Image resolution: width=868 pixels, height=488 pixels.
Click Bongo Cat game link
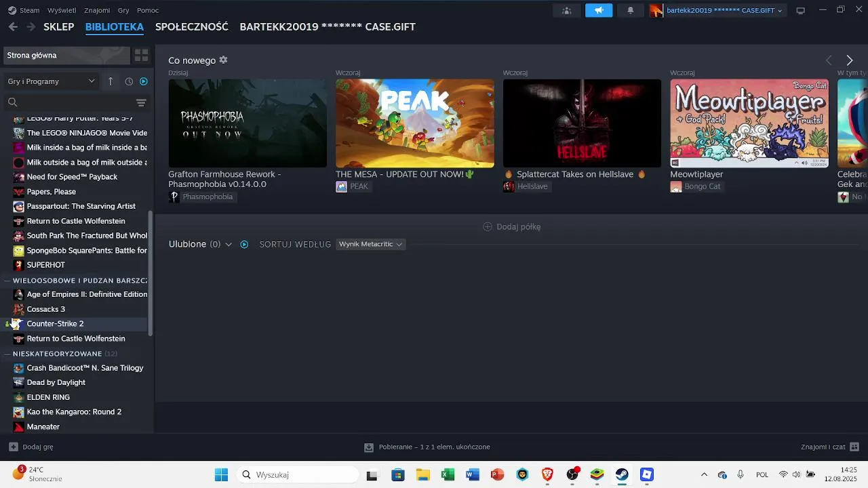tap(696, 186)
